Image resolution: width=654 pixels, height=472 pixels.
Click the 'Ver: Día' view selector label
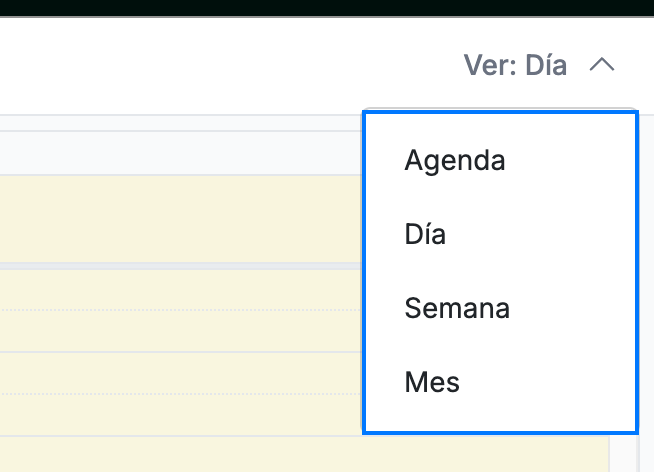click(x=515, y=65)
